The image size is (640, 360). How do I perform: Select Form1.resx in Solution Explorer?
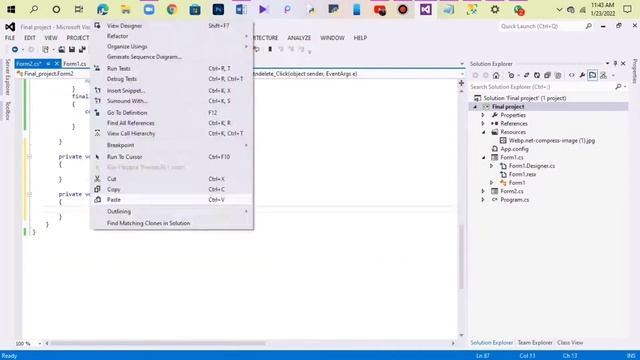pos(522,174)
